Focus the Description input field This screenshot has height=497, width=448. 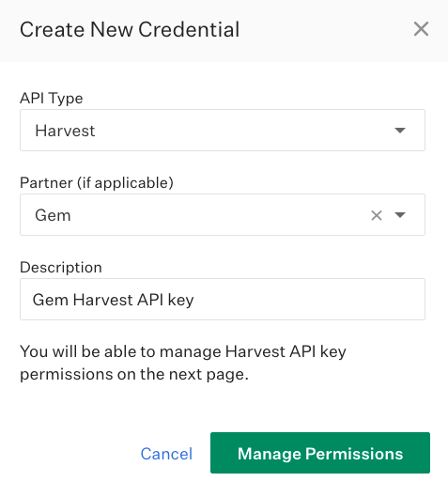[223, 299]
